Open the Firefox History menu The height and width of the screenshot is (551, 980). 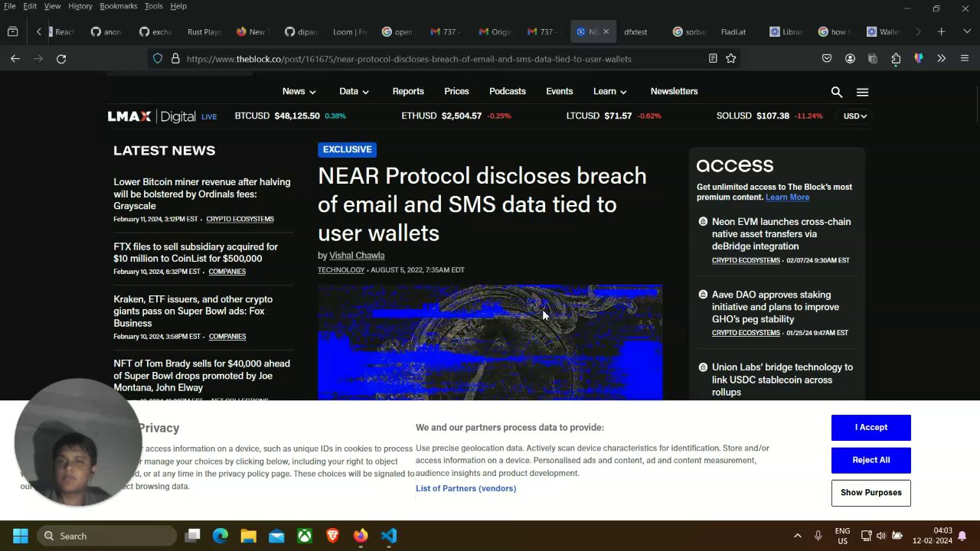pyautogui.click(x=80, y=6)
